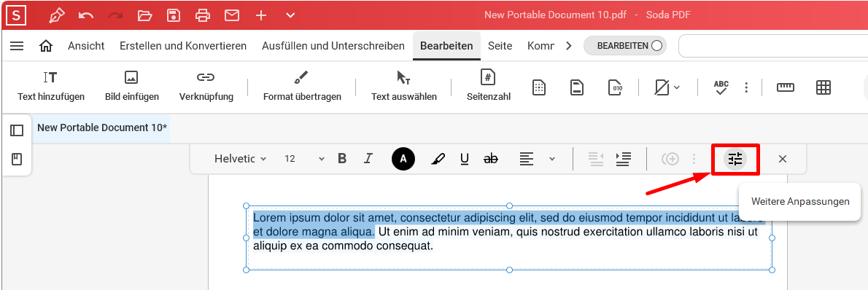
Task: Open the hamburger menu
Action: click(x=18, y=46)
